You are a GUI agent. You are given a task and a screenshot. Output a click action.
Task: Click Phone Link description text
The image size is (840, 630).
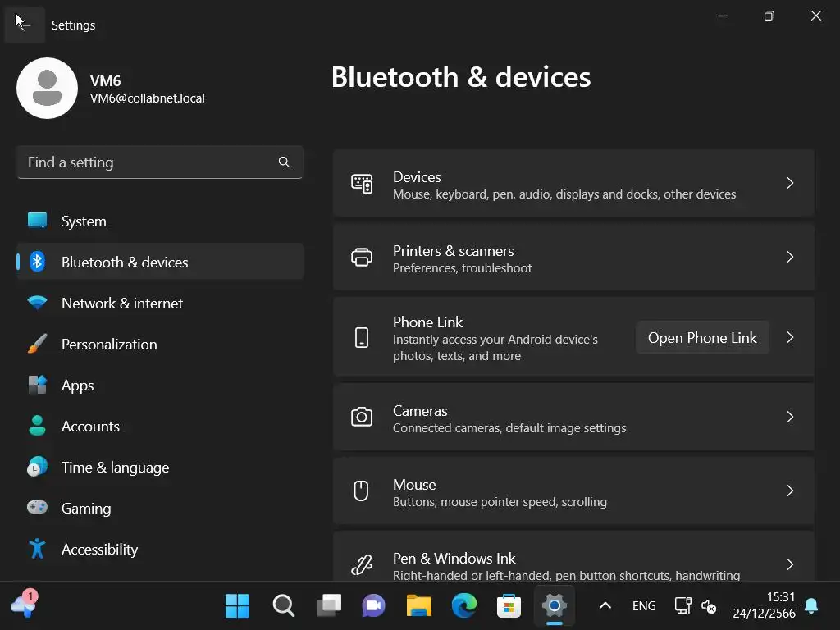click(495, 348)
